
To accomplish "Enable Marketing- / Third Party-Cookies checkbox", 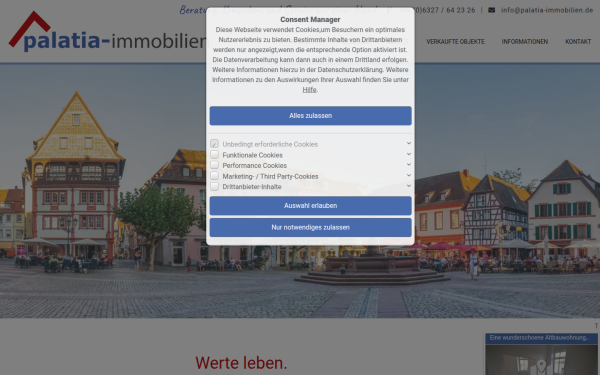I will (x=214, y=176).
